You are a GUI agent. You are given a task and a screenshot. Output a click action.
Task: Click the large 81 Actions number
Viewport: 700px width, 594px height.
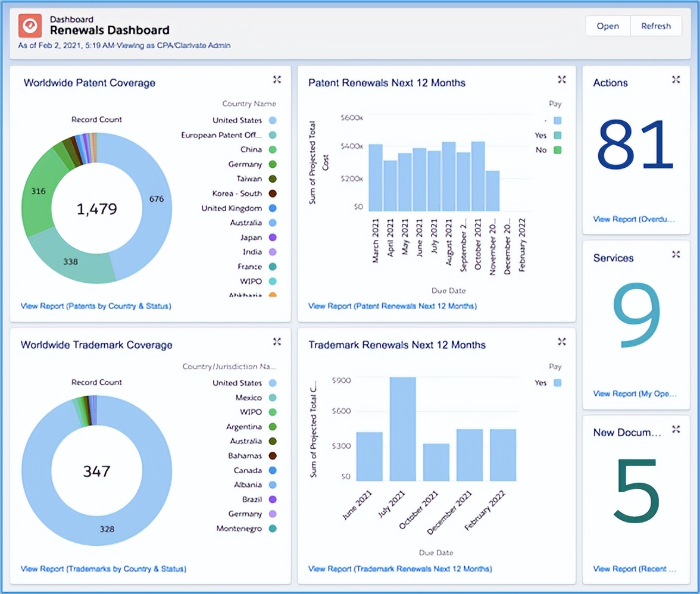[635, 145]
